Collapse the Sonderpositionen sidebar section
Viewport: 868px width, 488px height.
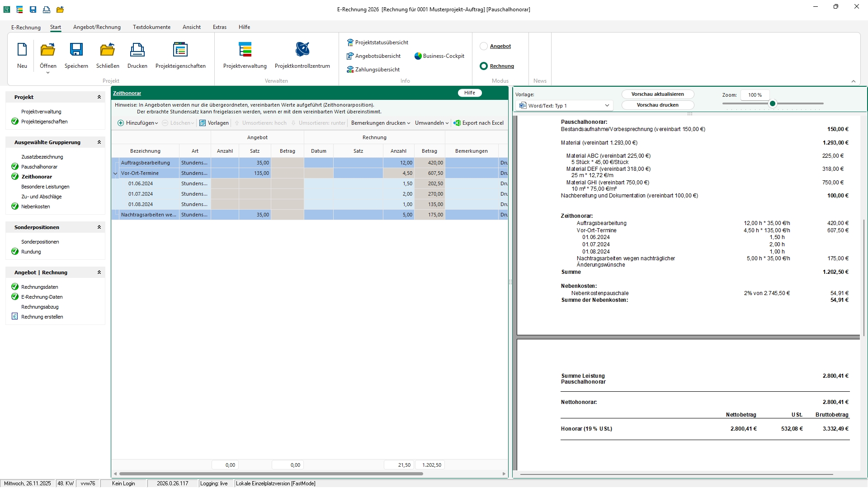[x=99, y=227]
